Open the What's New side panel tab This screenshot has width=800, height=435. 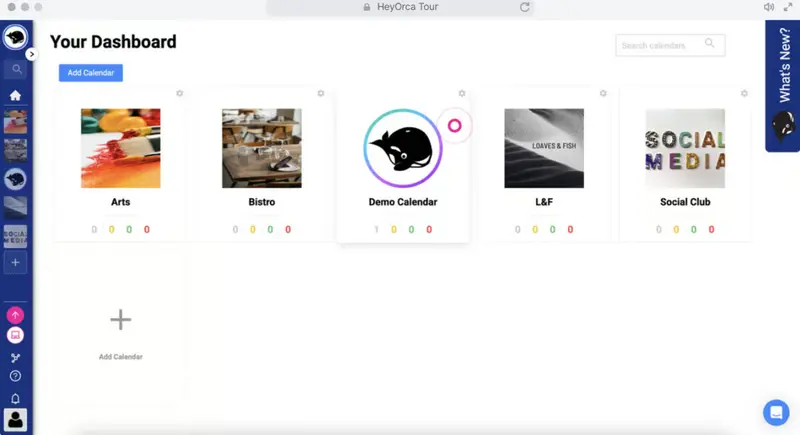(783, 86)
